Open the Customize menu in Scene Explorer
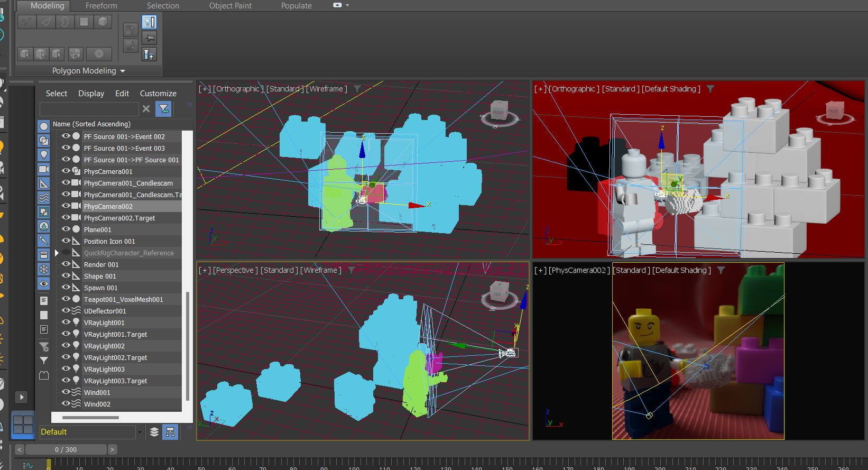868x470 pixels. pyautogui.click(x=158, y=94)
